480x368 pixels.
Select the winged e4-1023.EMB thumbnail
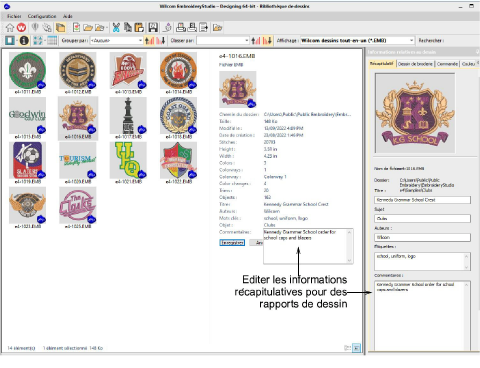pyautogui.click(x=27, y=208)
